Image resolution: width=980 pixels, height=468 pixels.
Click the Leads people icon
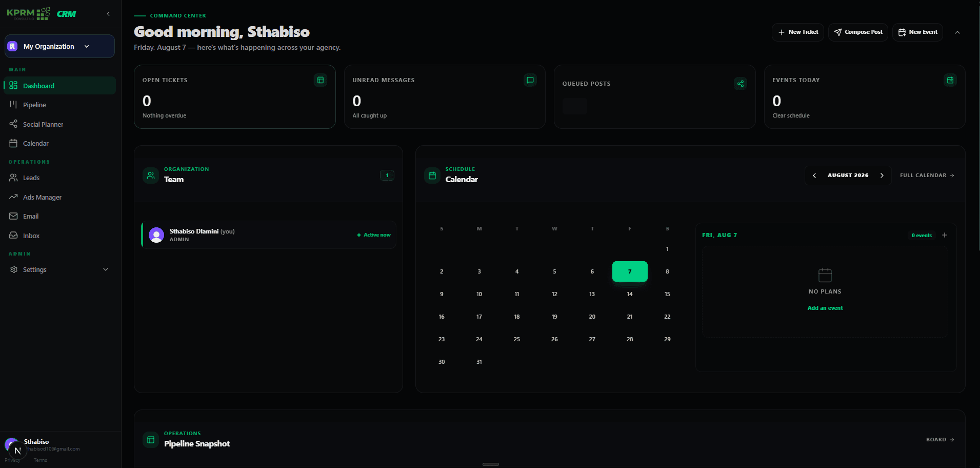point(13,178)
